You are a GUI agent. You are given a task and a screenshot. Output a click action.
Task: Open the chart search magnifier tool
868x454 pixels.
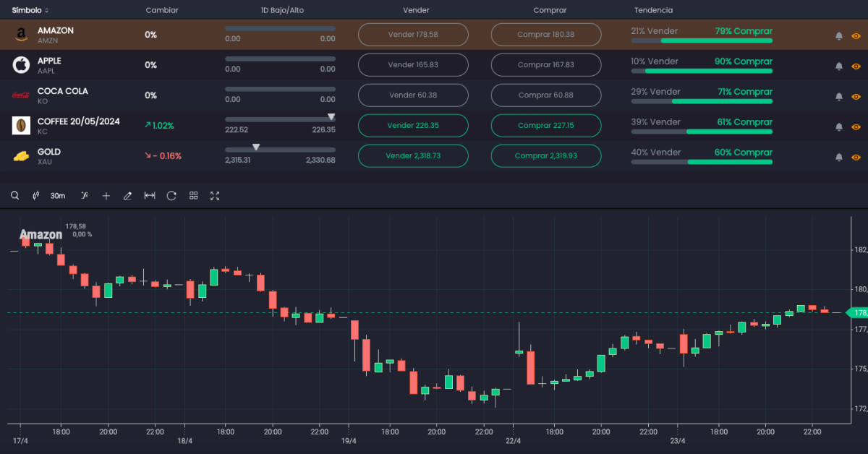(15, 196)
